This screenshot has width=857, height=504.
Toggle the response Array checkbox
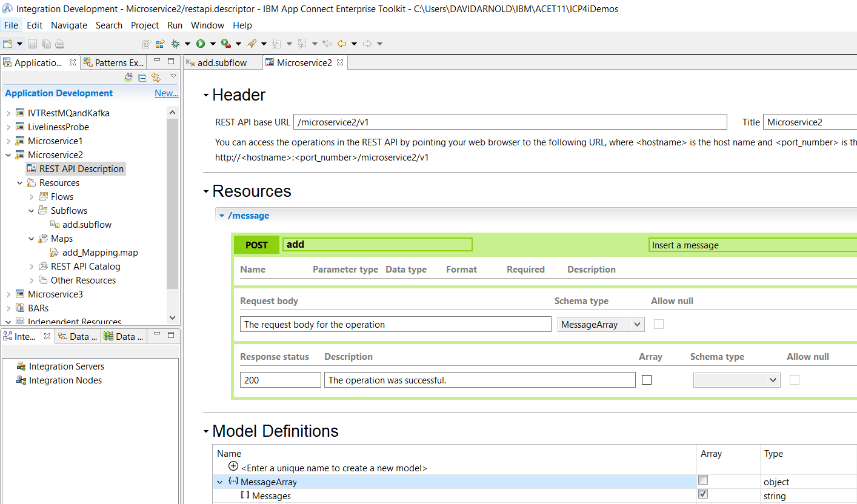647,380
